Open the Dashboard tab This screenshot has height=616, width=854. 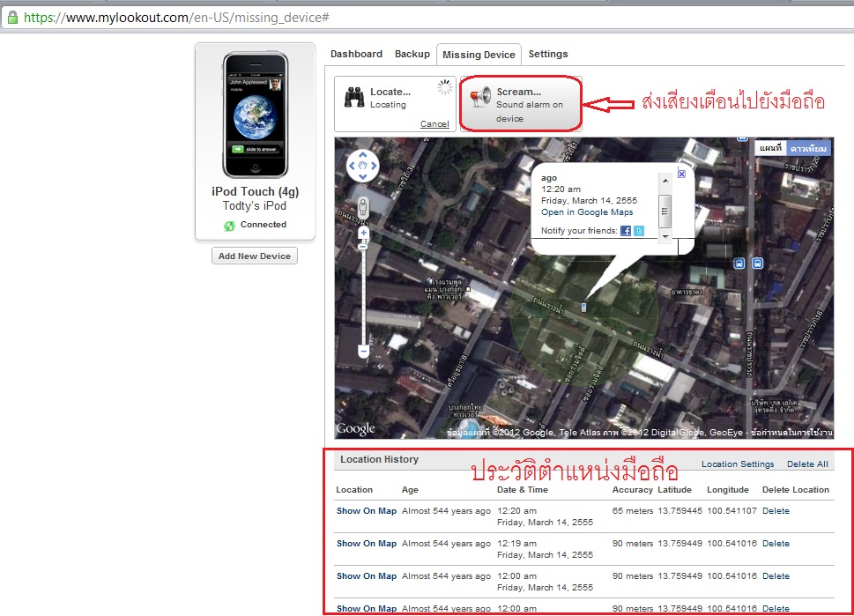(356, 55)
